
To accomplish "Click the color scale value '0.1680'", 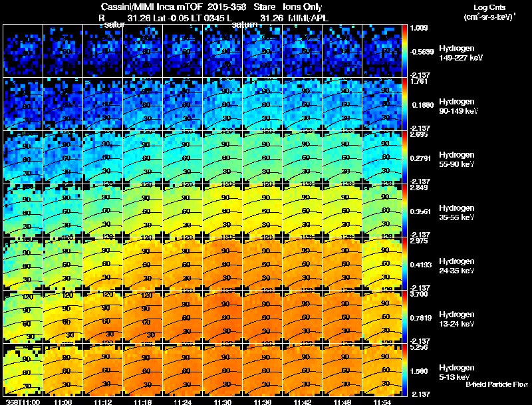I will (423, 105).
